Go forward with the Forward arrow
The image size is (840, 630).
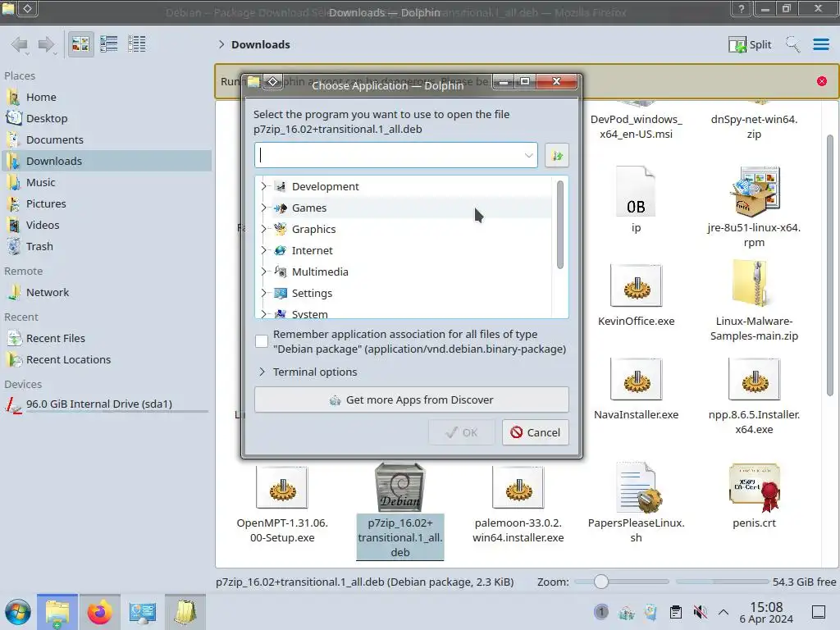[x=47, y=44]
